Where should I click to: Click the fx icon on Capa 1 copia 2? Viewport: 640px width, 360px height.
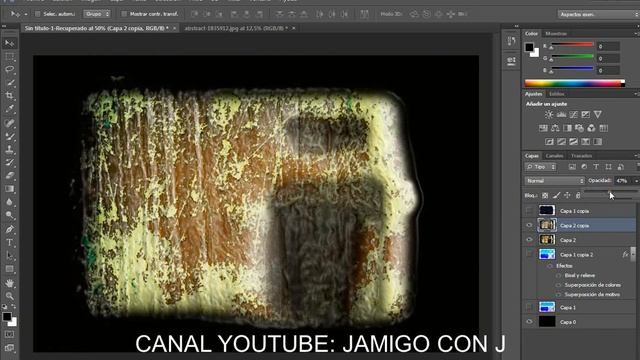[x=625, y=255]
